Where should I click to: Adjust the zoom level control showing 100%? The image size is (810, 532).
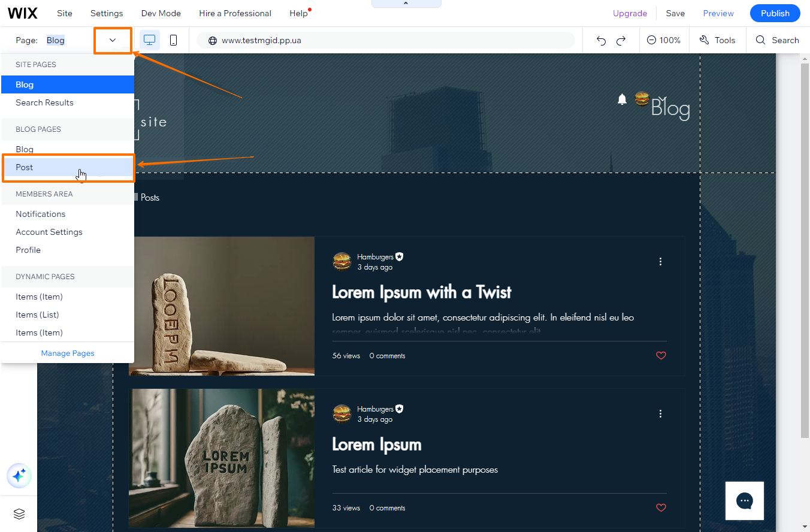coord(664,40)
